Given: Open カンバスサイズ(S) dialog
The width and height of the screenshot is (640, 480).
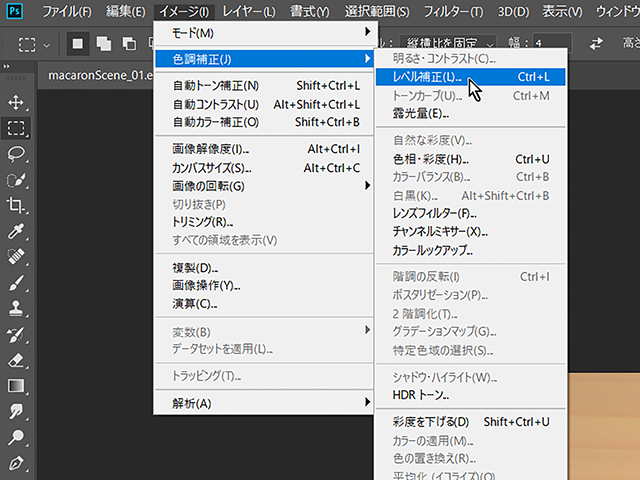Looking at the screenshot, I should [264, 168].
